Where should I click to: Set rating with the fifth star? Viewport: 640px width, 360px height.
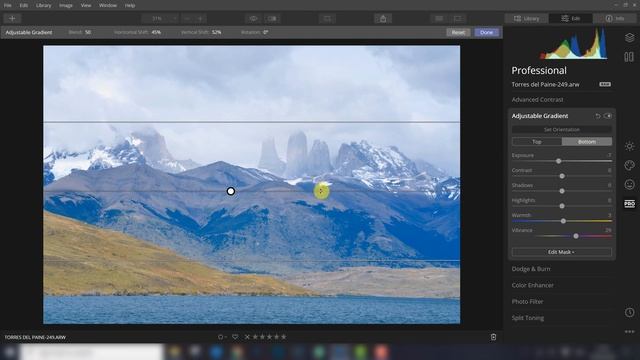click(x=284, y=337)
